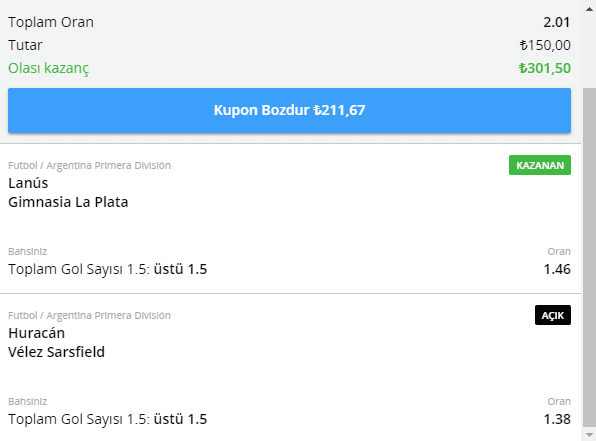Click the scrollbar up arrow
The width and height of the screenshot is (596, 441).
[x=589, y=9]
